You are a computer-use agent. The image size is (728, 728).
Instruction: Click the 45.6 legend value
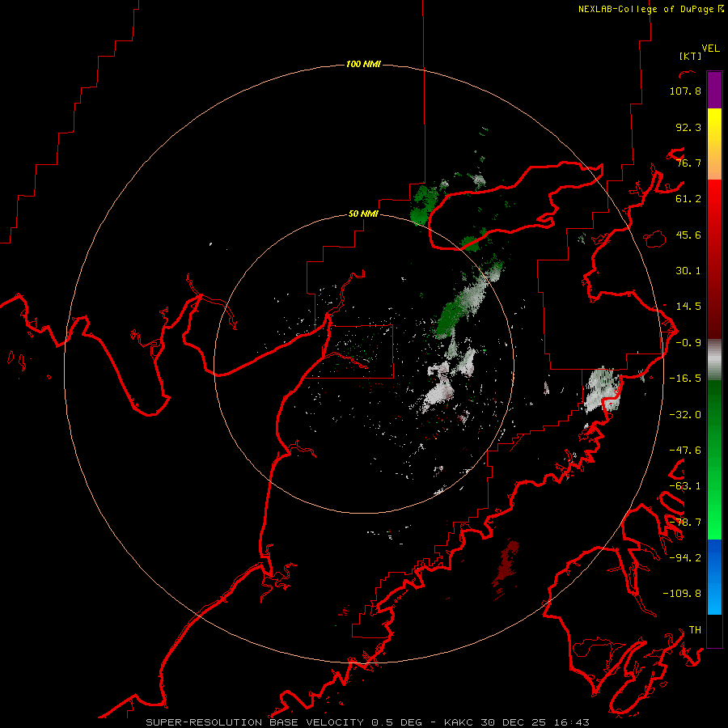coord(688,235)
